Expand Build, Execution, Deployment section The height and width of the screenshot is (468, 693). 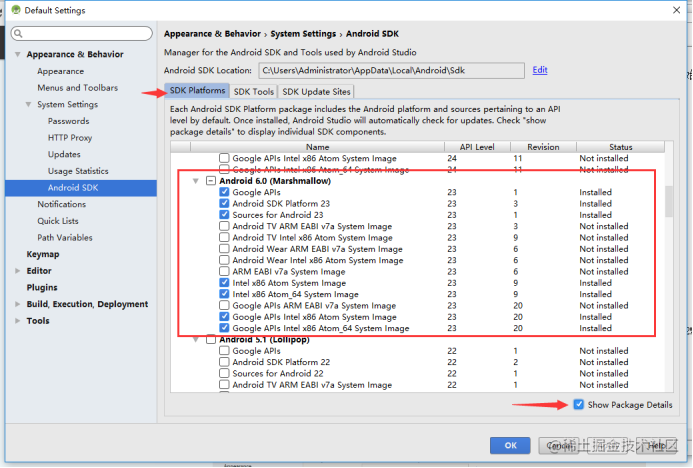click(18, 304)
